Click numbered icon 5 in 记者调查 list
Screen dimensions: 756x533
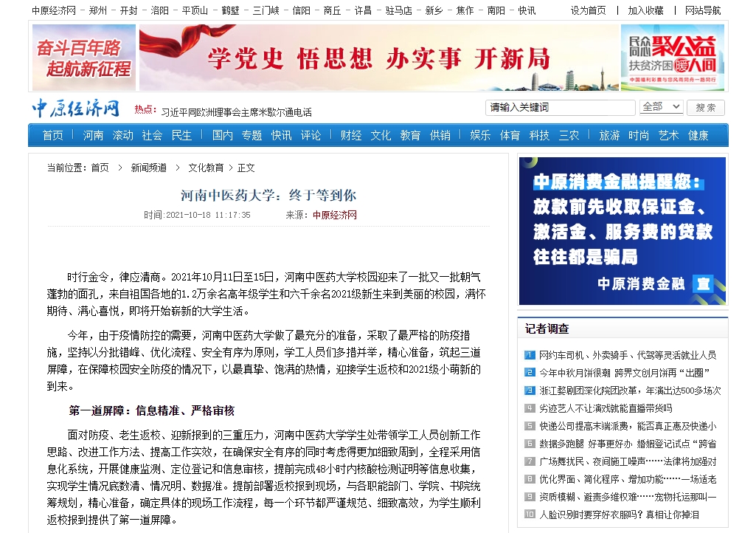(x=529, y=426)
